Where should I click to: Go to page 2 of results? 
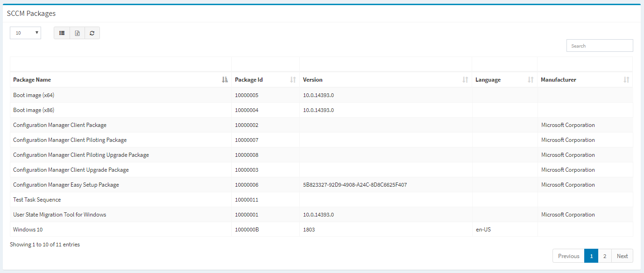tap(605, 256)
